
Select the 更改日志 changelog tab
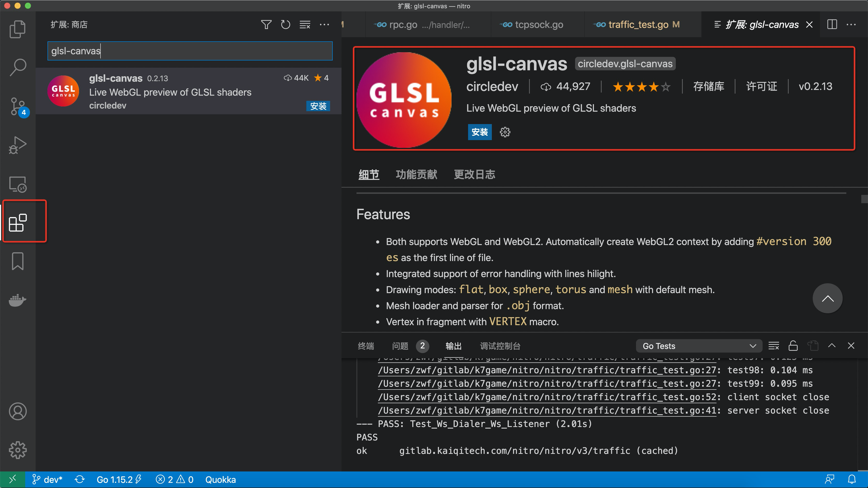(x=475, y=174)
